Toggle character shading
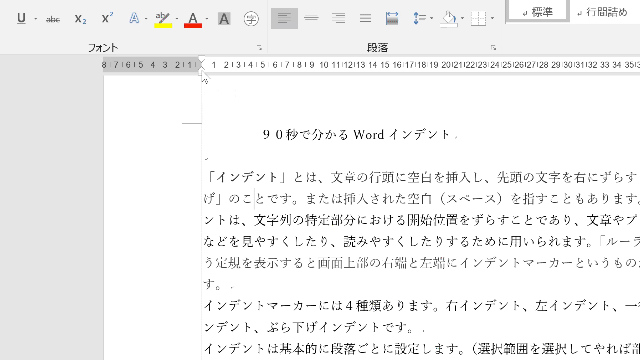Image resolution: width=640 pixels, height=360 pixels. tap(224, 18)
